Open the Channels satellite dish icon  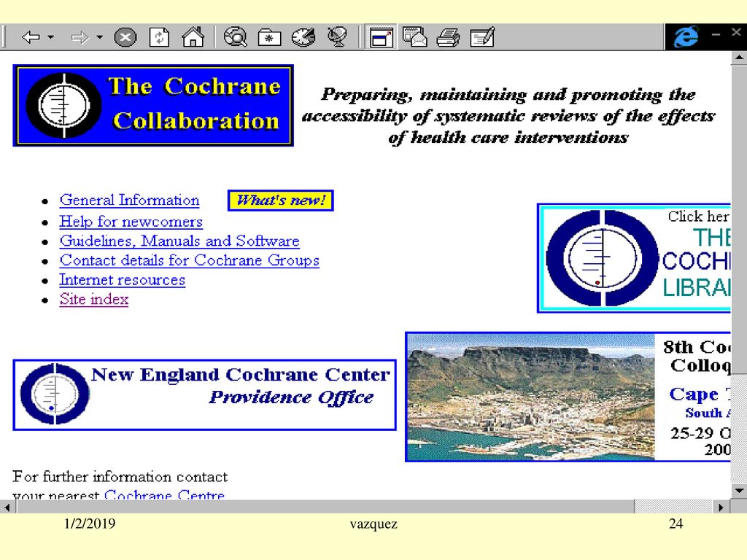pos(337,37)
